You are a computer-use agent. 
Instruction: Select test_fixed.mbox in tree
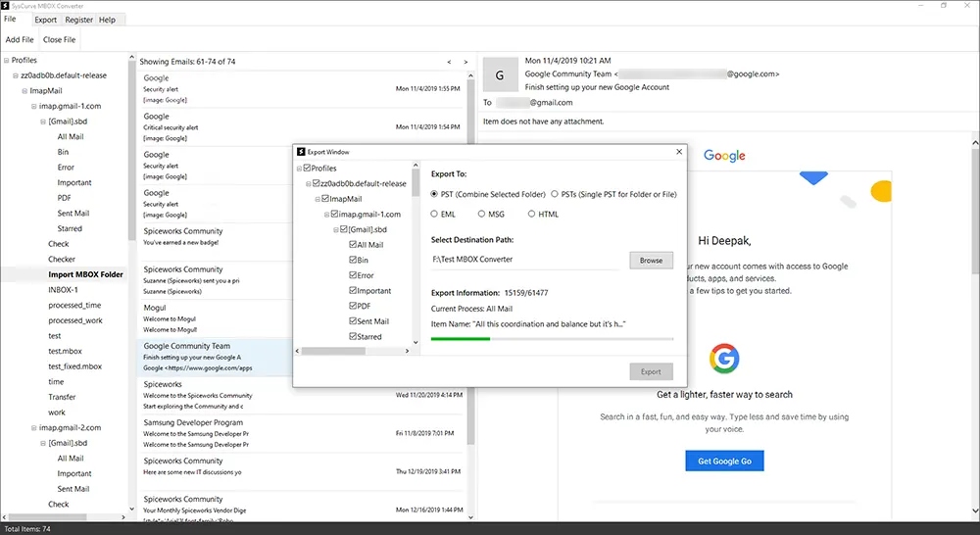pos(75,366)
